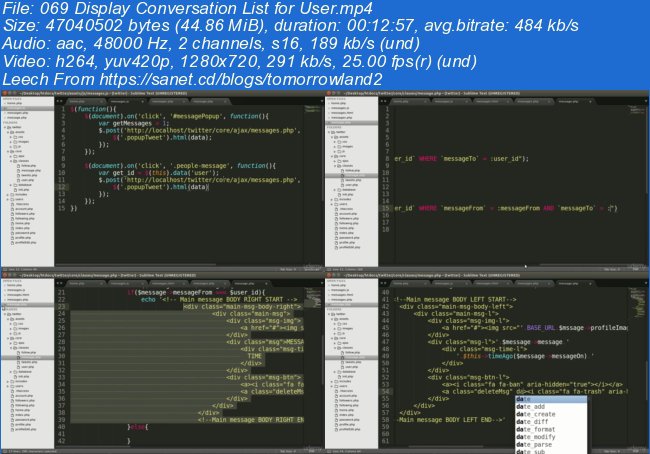The width and height of the screenshot is (650, 454).
Task: Collapse classes folder in messages.js window sidebar
Action: (x=11, y=161)
